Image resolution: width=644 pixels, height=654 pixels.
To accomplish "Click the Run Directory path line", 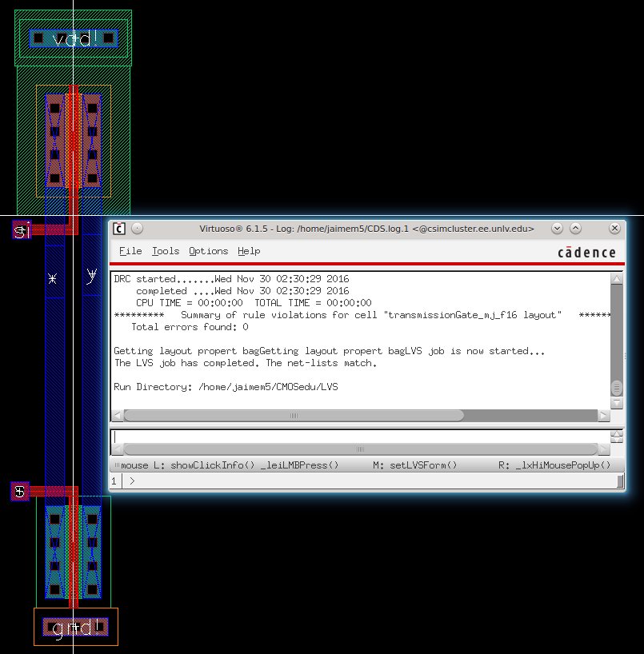I will [226, 387].
